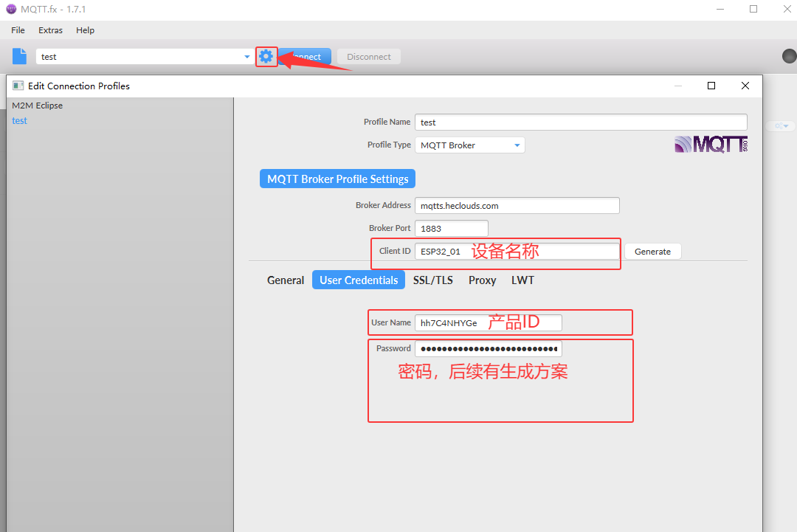
Task: Open the Profile Type combo box
Action: click(469, 145)
